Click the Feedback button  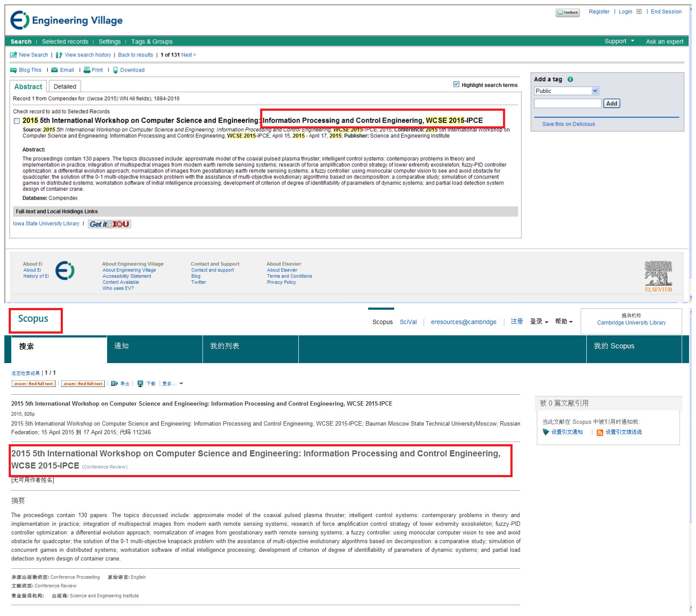(568, 13)
